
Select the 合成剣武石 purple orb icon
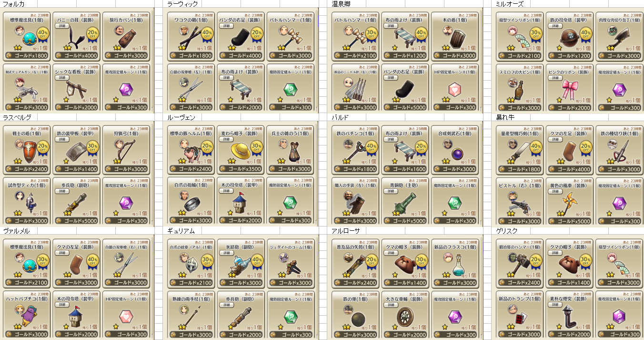456,154
